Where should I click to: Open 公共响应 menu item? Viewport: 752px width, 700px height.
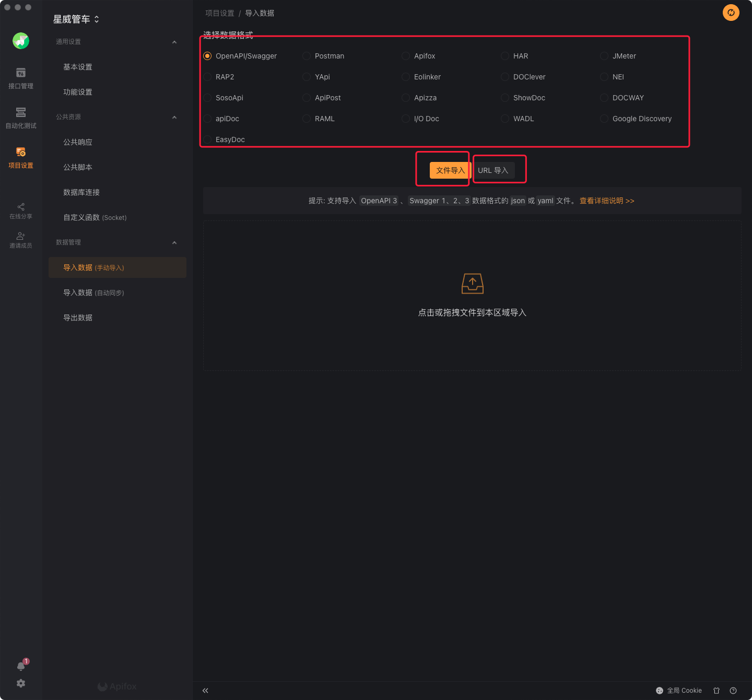[118, 142]
